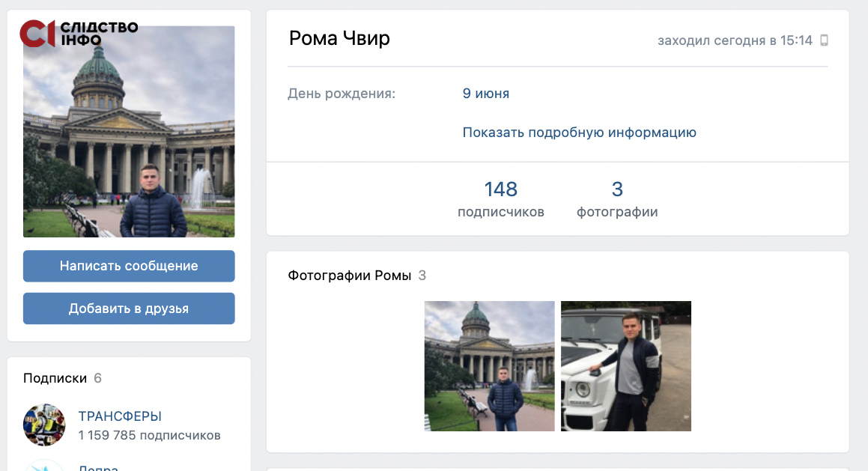This screenshot has width=868, height=471.
Task: Open the white car photo thumbnail
Action: pos(625,365)
